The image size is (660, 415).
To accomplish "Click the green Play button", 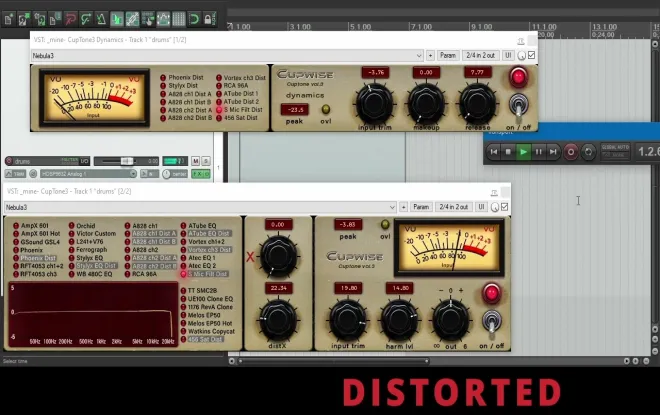I will point(523,152).
